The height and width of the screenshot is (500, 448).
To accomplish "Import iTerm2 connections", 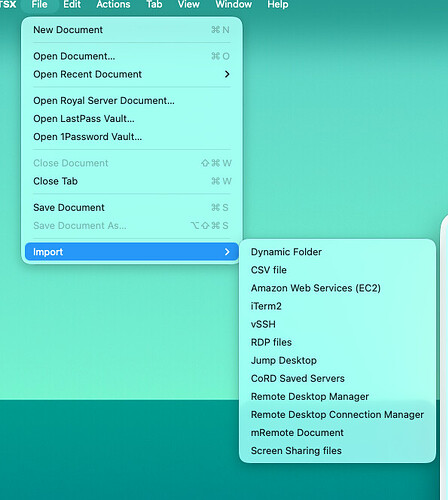I will [337, 306].
